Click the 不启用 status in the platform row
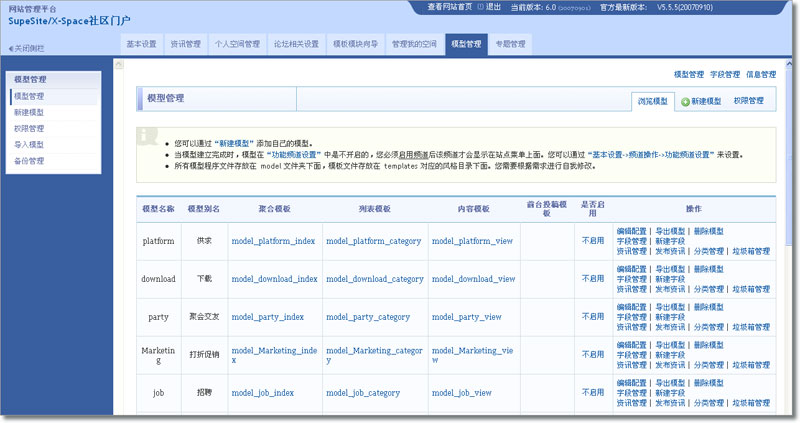 coord(592,241)
